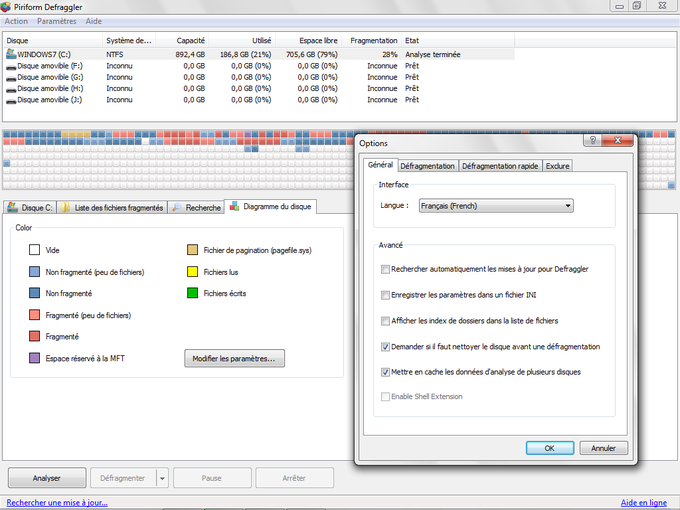The image size is (680, 510).
Task: Click the purple Espace réservé à la MFT swatch
Action: click(35, 358)
